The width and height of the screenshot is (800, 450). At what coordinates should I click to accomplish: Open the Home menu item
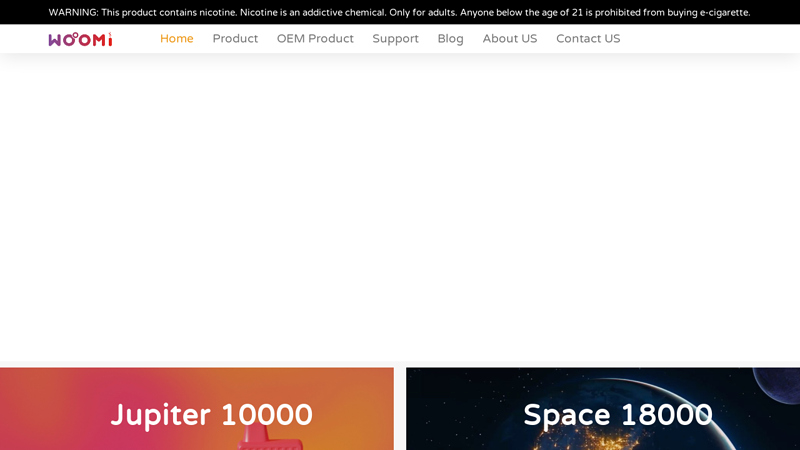(177, 39)
